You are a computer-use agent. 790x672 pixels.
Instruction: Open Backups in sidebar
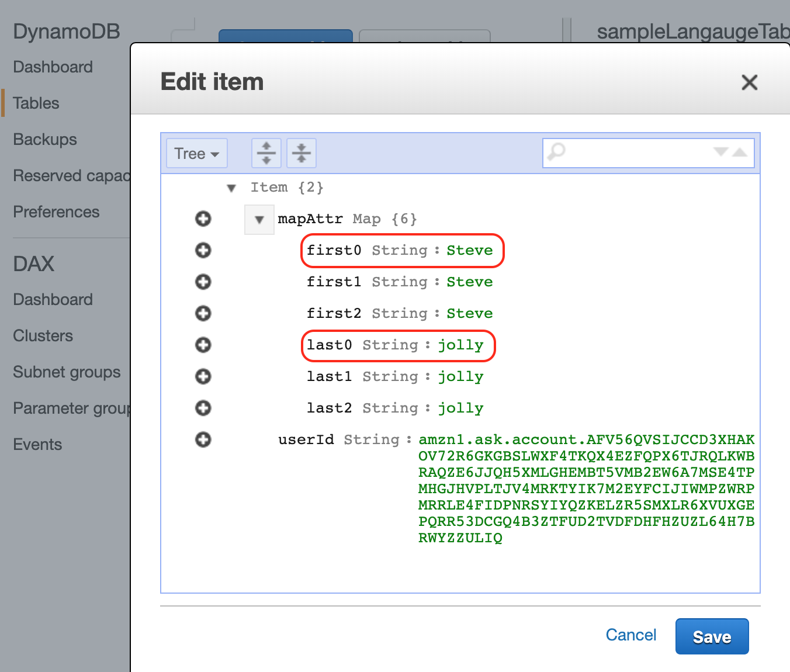[45, 140]
